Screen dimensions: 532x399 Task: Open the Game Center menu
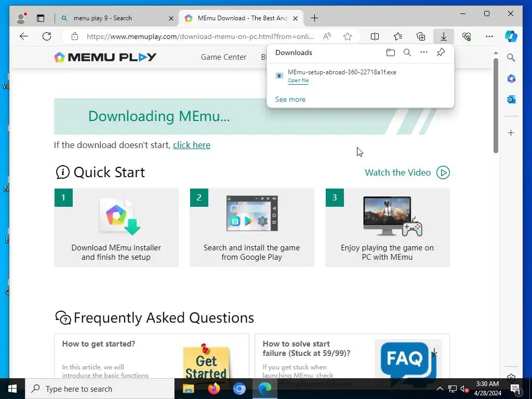[223, 57]
